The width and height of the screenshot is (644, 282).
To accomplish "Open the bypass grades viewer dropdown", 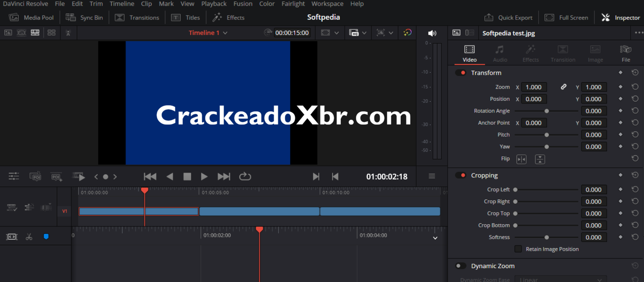I will pyautogui.click(x=385, y=33).
